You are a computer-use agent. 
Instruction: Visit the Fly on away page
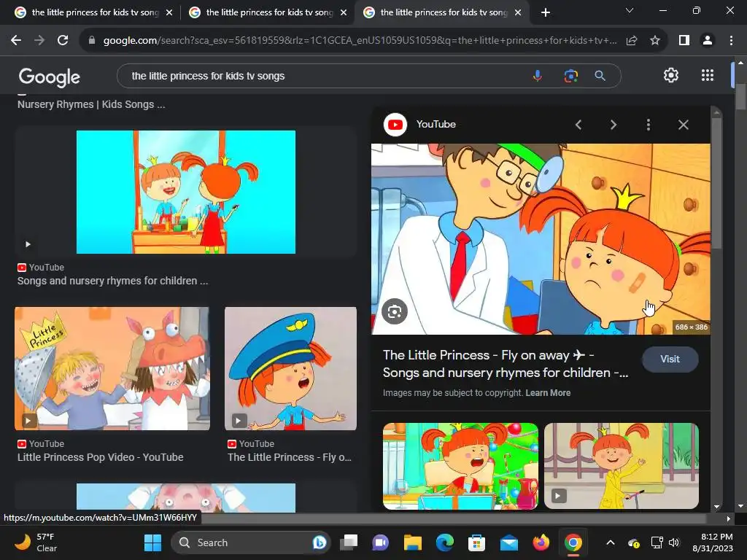coord(670,359)
